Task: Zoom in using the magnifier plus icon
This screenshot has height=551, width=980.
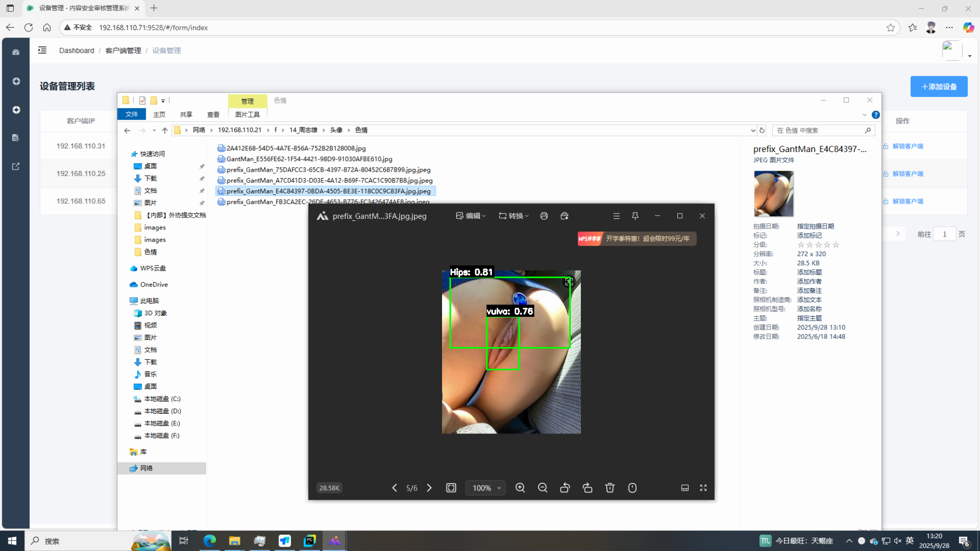Action: (520, 488)
